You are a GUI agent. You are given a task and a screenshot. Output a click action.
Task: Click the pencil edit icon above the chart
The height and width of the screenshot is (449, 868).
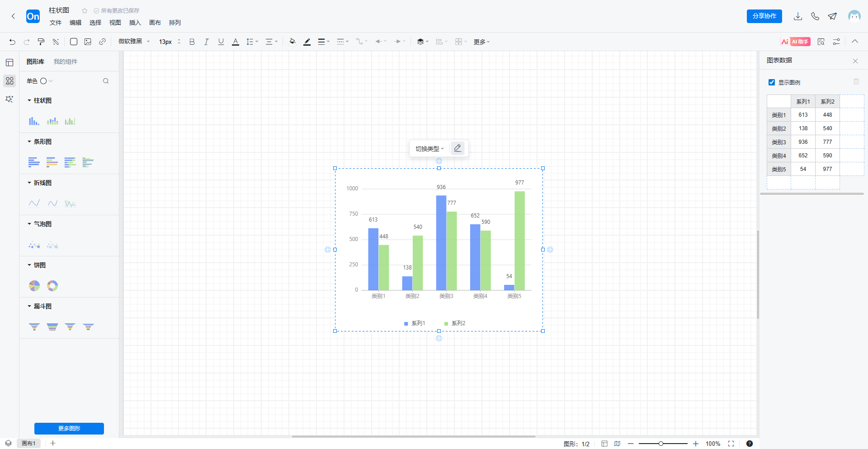(458, 148)
